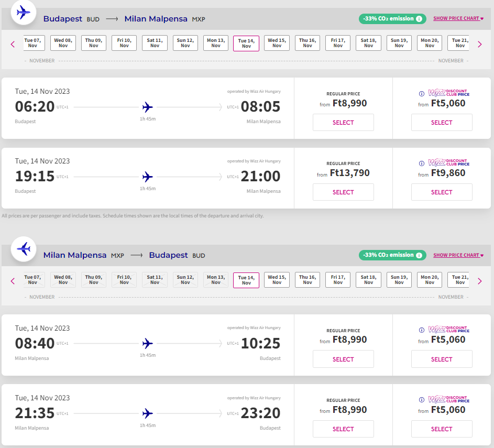
Task: Pick Tue 21 Nov return date
Action: click(458, 280)
